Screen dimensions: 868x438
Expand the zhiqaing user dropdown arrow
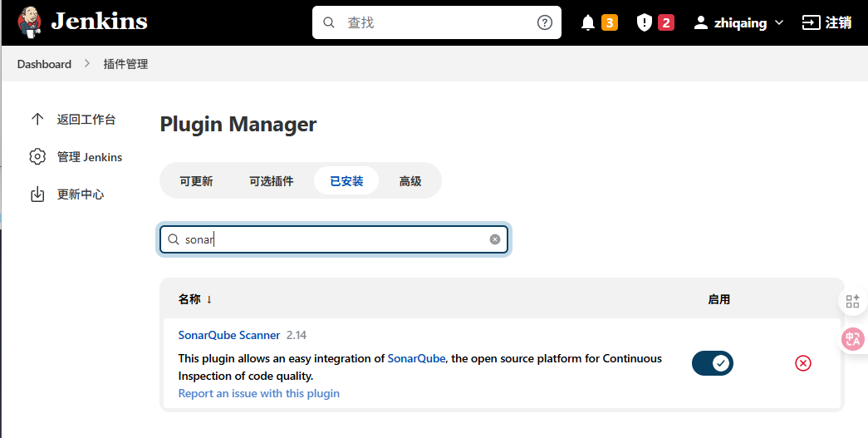[x=779, y=22]
